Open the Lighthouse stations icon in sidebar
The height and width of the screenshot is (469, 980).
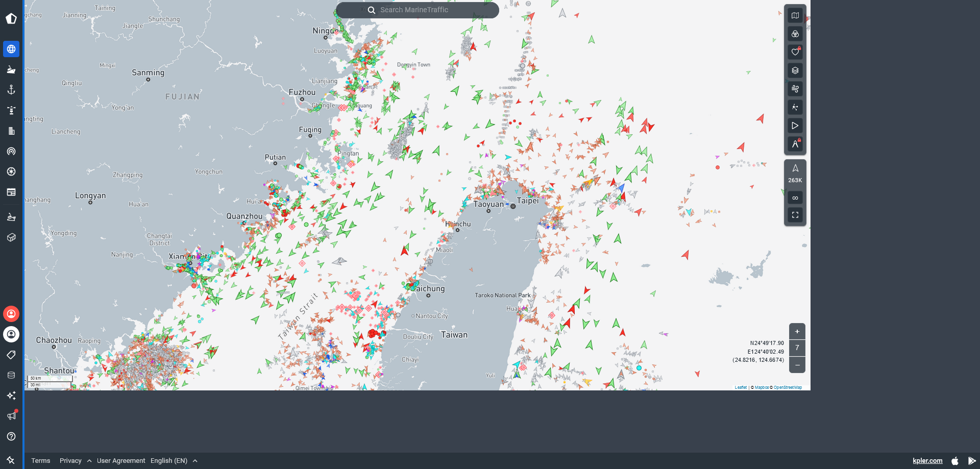coord(11,110)
